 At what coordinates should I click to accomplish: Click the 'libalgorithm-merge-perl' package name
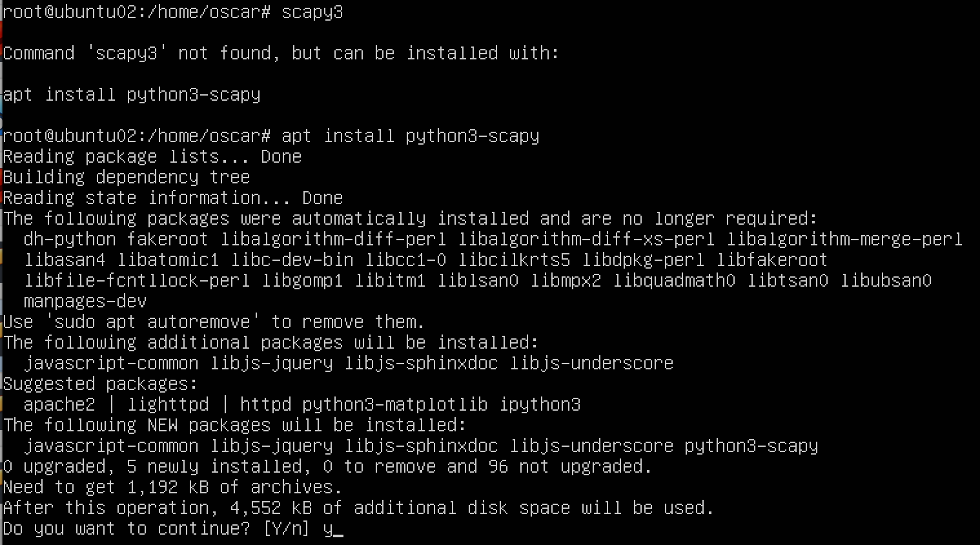(x=844, y=239)
